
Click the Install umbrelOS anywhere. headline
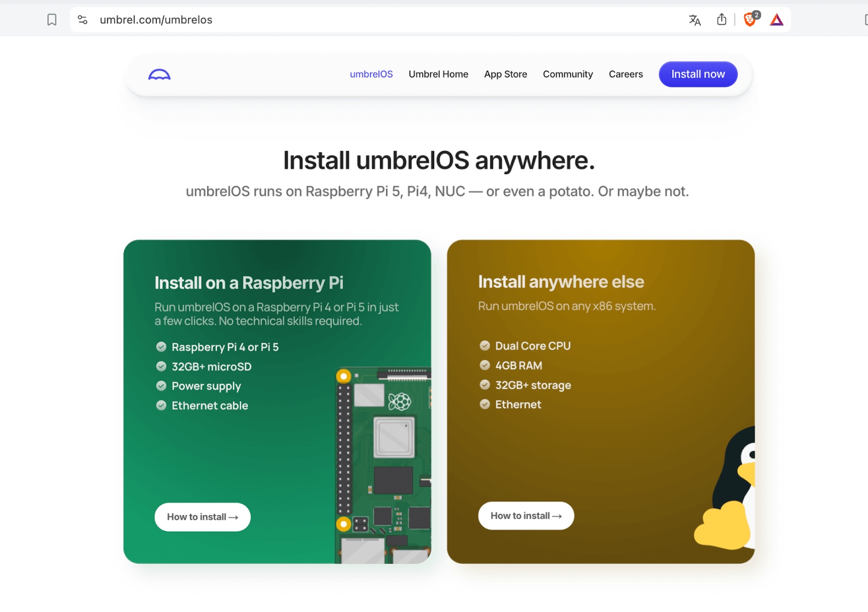439,160
